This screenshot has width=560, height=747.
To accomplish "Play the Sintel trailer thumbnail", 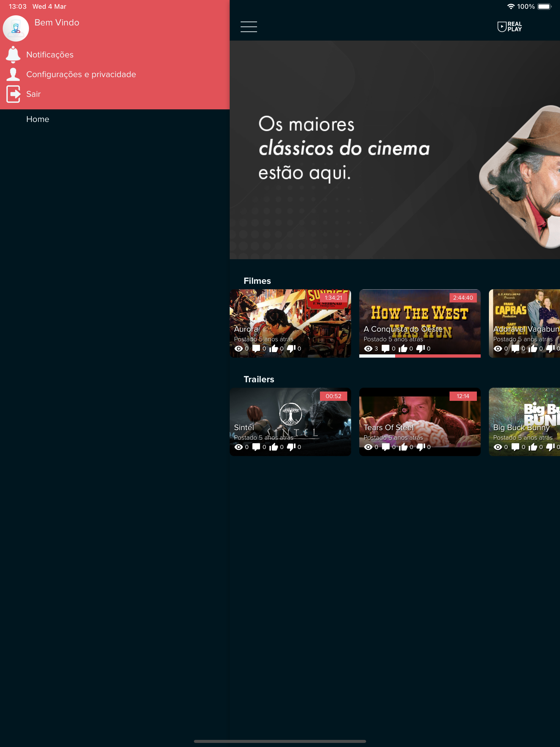I will click(290, 422).
